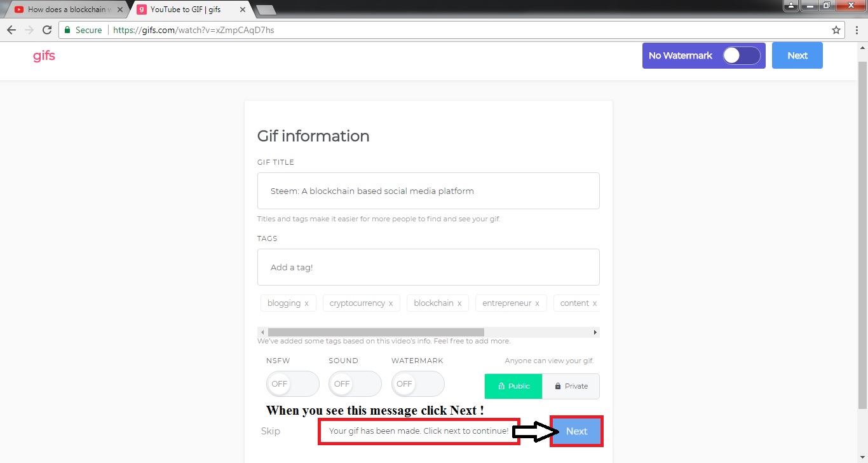
Task: Click the browser Back arrow
Action: tap(11, 30)
